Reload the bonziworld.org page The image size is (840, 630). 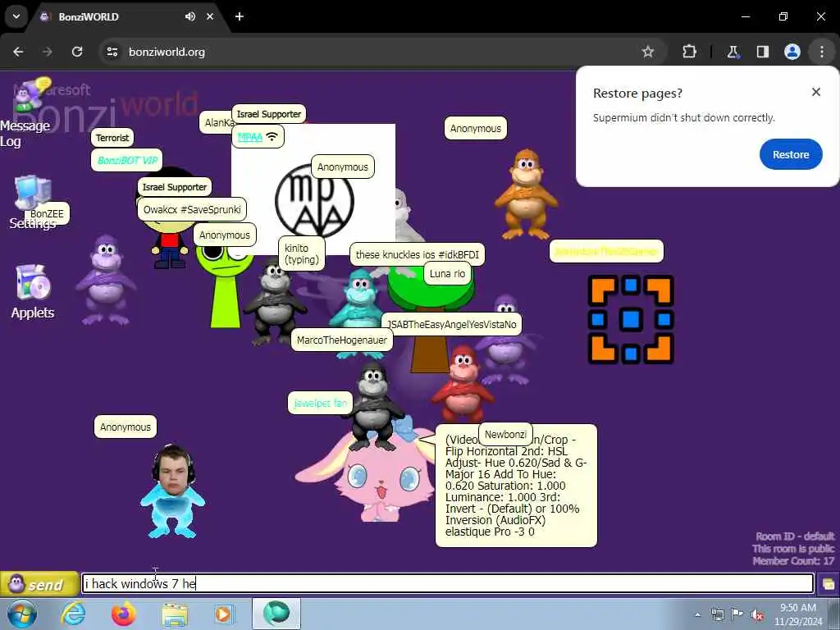[x=77, y=52]
